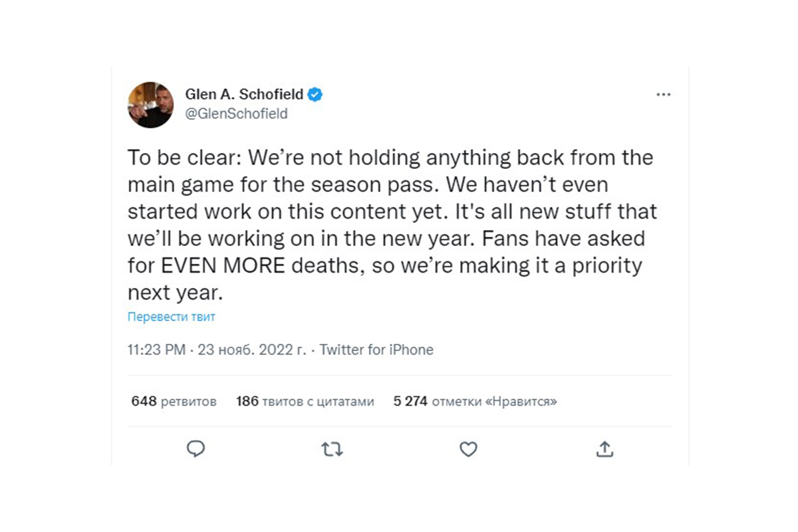Click the 11:23 PM time stamp
The width and height of the screenshot is (798, 532).
pyautogui.click(x=156, y=350)
